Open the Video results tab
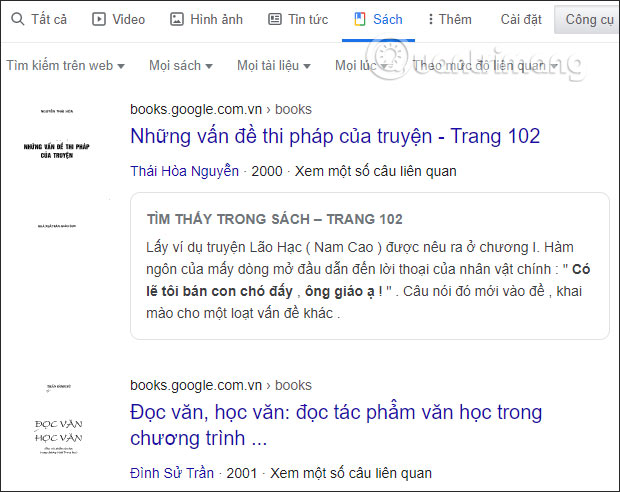 (129, 19)
